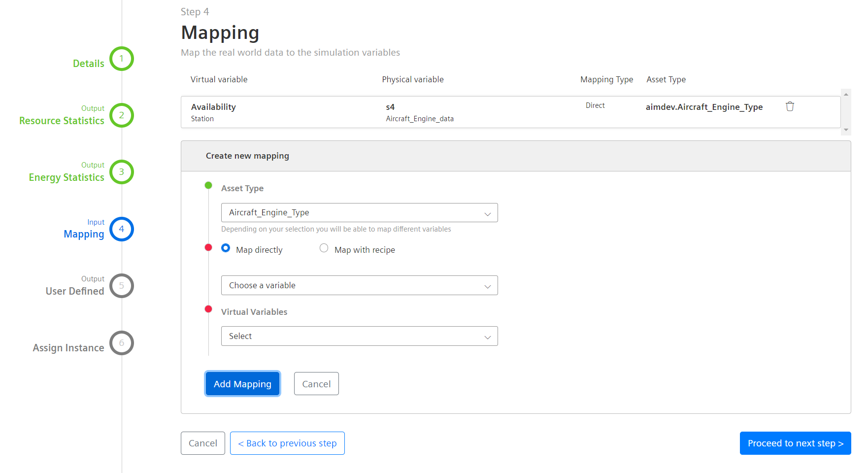Click the aimdev.Aircraft_Engine_Type cell
868x473 pixels.
(x=704, y=107)
